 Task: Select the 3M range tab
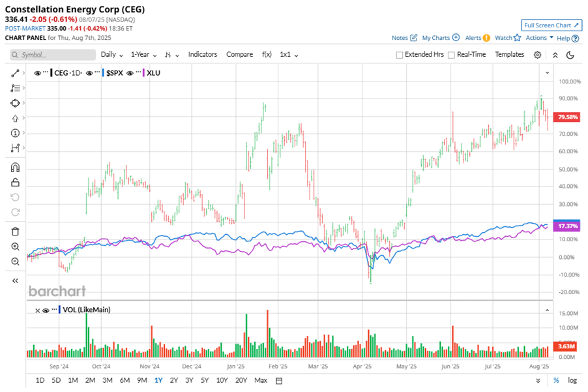(x=108, y=380)
